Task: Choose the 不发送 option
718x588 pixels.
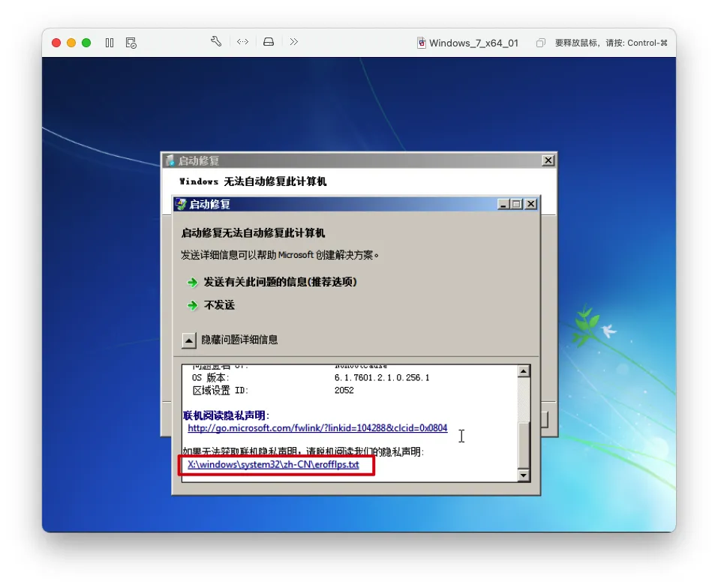Action: tap(219, 305)
